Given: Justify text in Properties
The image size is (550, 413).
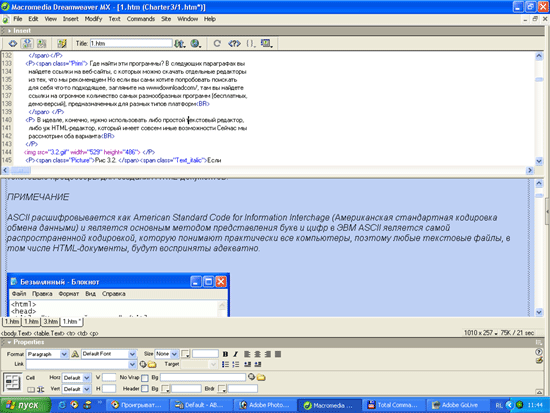Looking at the screenshot, I should tap(278, 354).
